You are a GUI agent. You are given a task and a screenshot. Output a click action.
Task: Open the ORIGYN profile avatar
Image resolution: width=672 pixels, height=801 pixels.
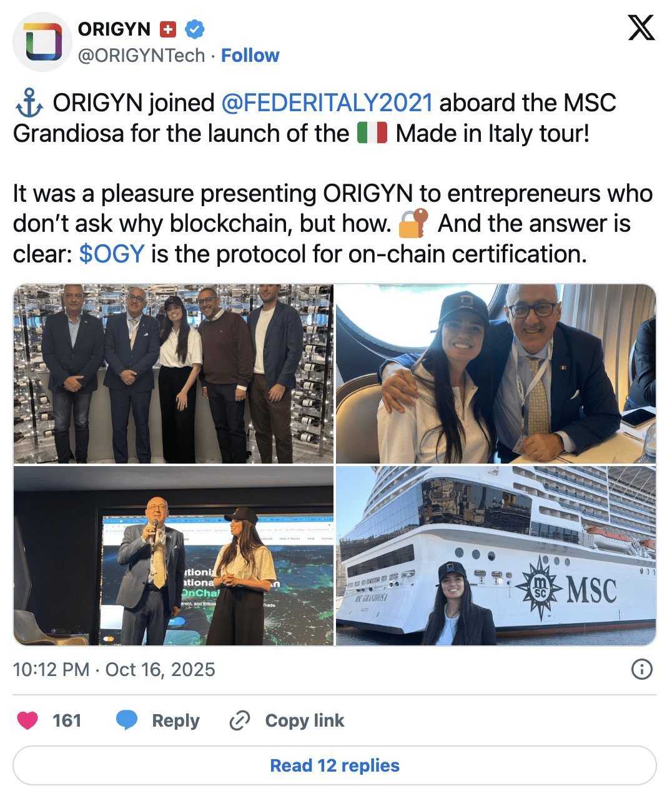[42, 42]
